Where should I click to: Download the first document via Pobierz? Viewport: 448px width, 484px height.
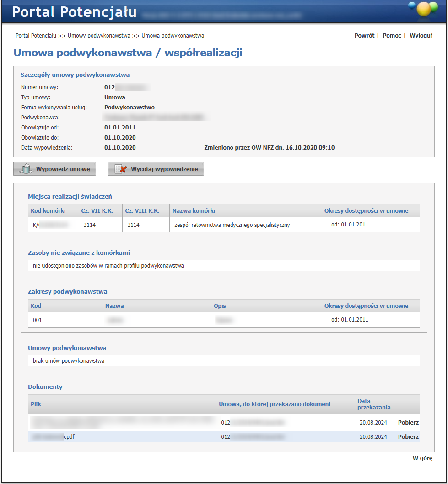[408, 423]
